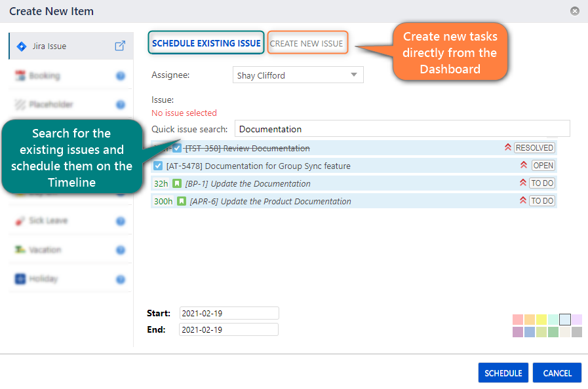Viewport: 588px width, 389px height.
Task: Switch to the Create New Issue tab
Action: [x=307, y=43]
